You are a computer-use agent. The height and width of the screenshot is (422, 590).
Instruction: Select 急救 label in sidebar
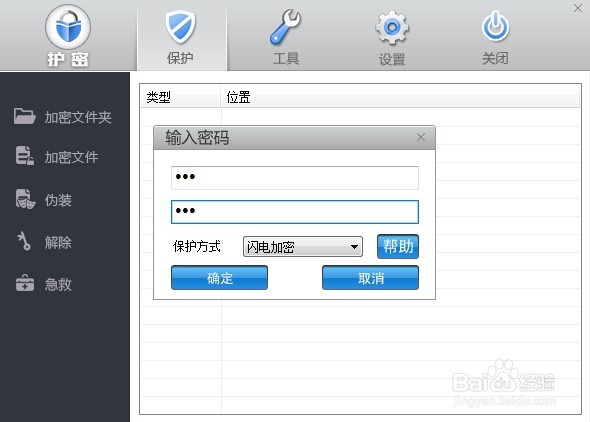pos(58,284)
